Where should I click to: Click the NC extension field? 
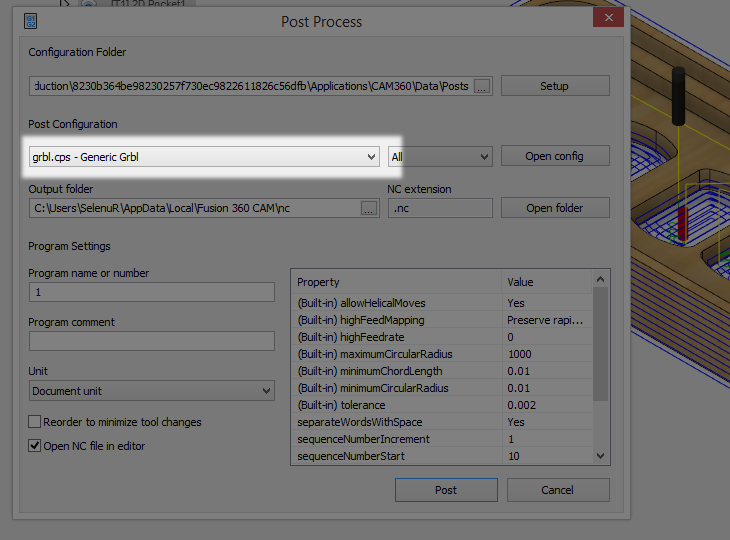(x=440, y=208)
